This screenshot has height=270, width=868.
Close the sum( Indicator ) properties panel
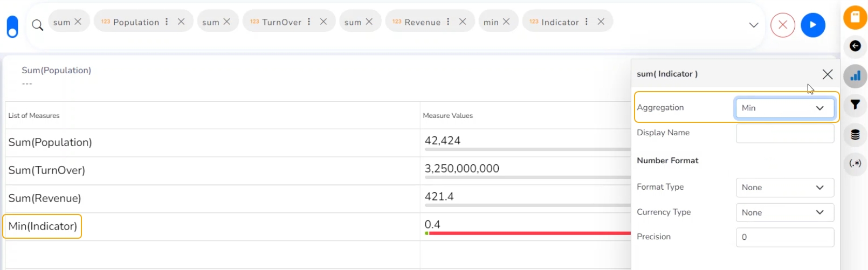tap(827, 74)
